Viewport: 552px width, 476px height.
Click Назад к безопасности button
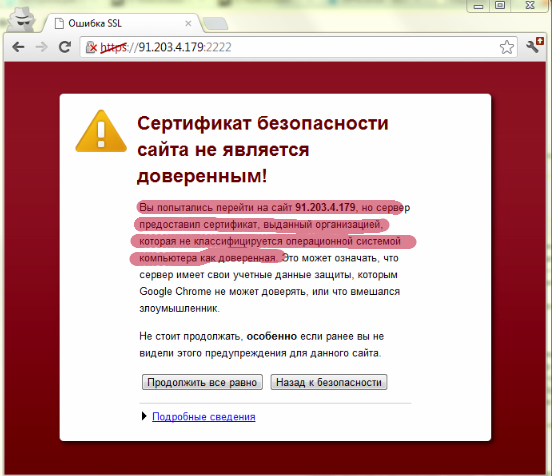click(x=329, y=382)
